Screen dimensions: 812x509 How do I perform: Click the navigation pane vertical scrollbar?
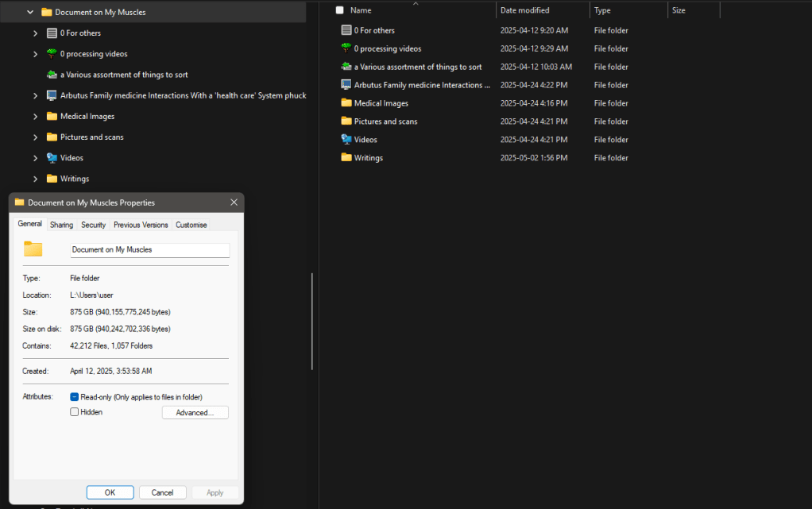coord(312,321)
